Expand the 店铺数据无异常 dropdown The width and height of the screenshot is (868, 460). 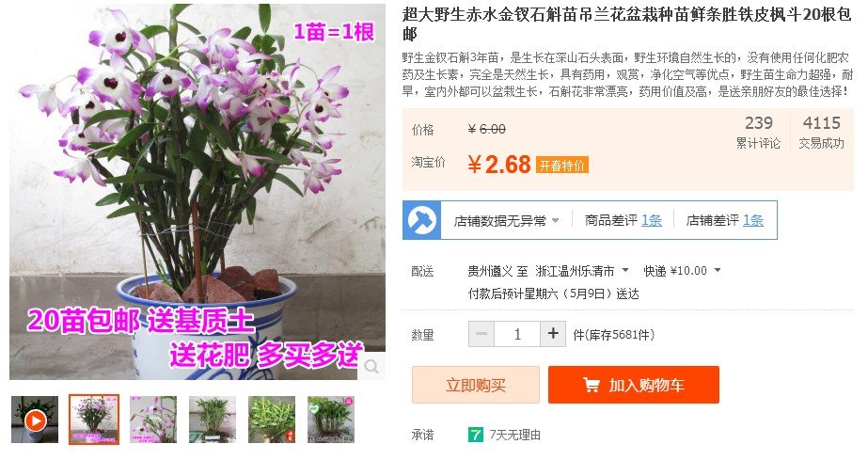pyautogui.click(x=555, y=221)
